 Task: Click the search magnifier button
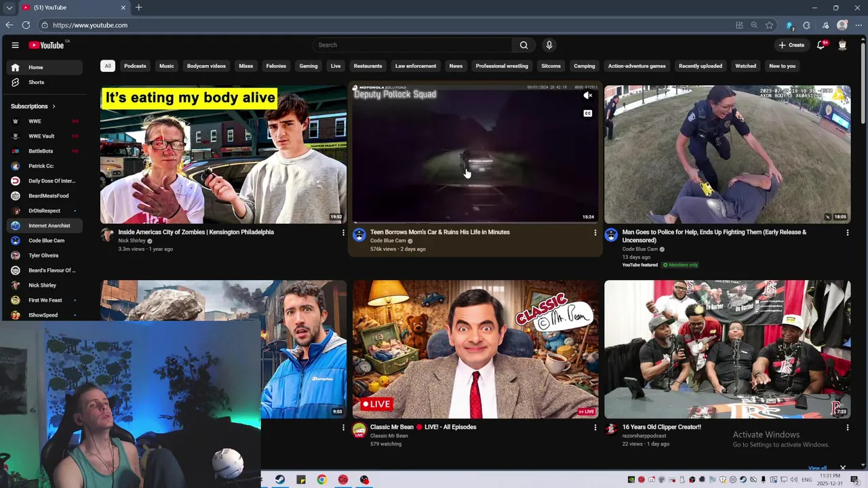pos(524,45)
